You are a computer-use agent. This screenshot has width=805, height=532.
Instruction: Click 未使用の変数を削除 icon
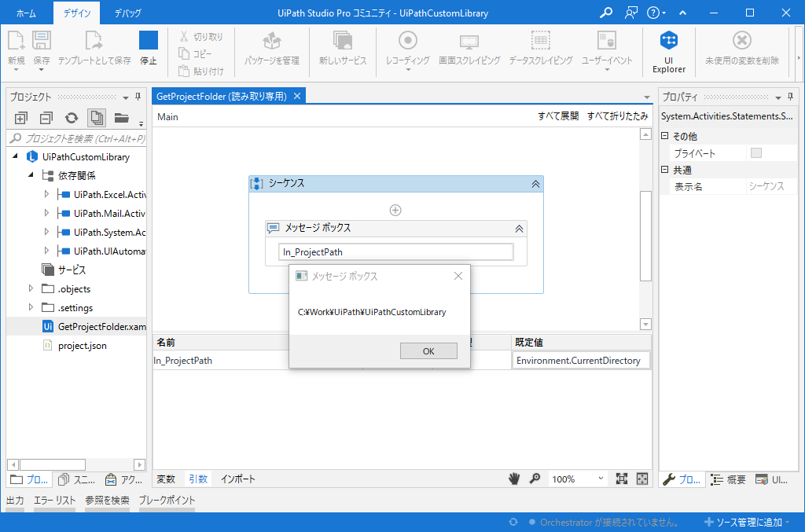742,40
